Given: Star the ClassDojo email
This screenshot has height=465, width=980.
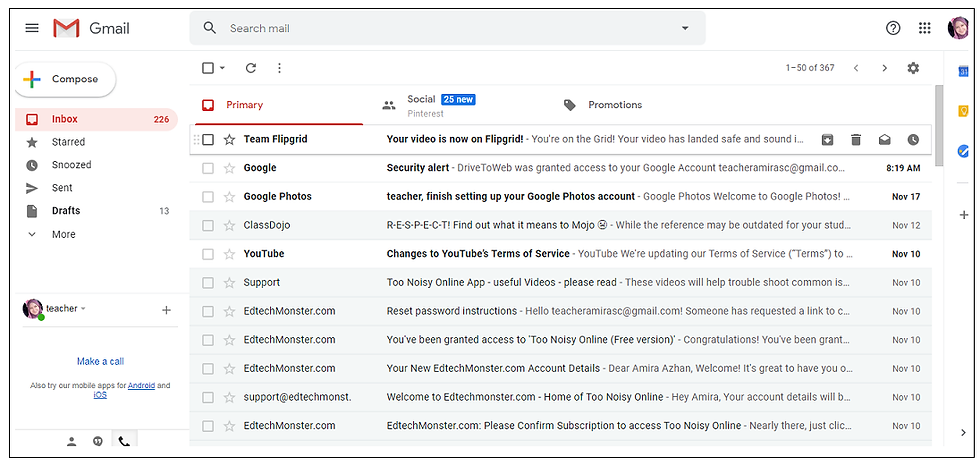Looking at the screenshot, I should 229,225.
